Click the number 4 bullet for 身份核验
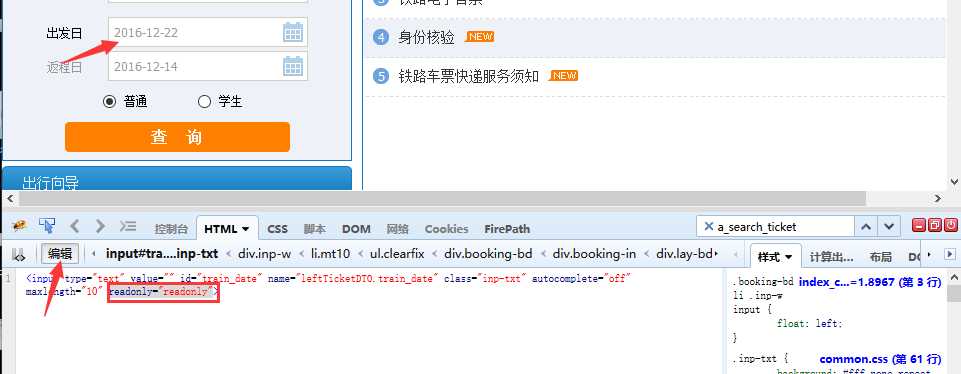Viewport: 961px width, 374px height. coord(381,37)
